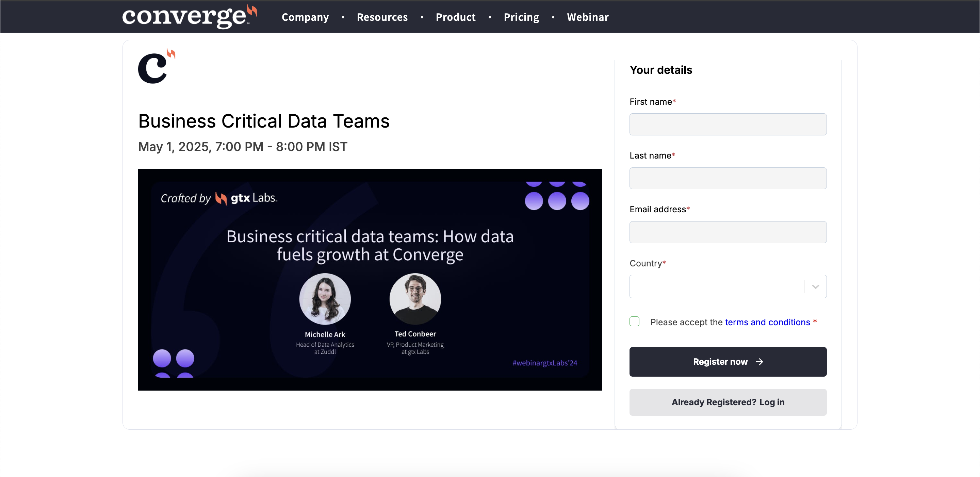
Task: Open the Product navigation item
Action: click(x=455, y=17)
